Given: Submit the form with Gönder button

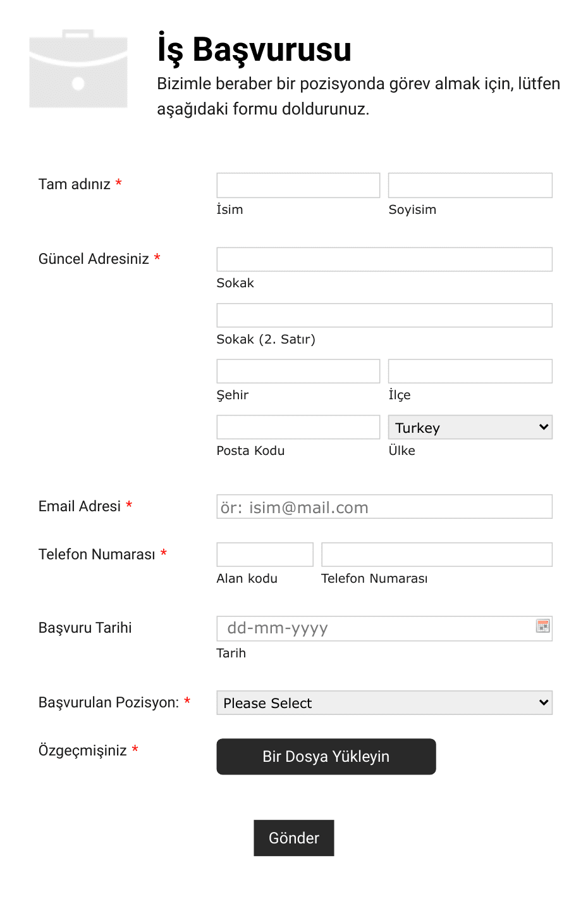Looking at the screenshot, I should 294,838.
